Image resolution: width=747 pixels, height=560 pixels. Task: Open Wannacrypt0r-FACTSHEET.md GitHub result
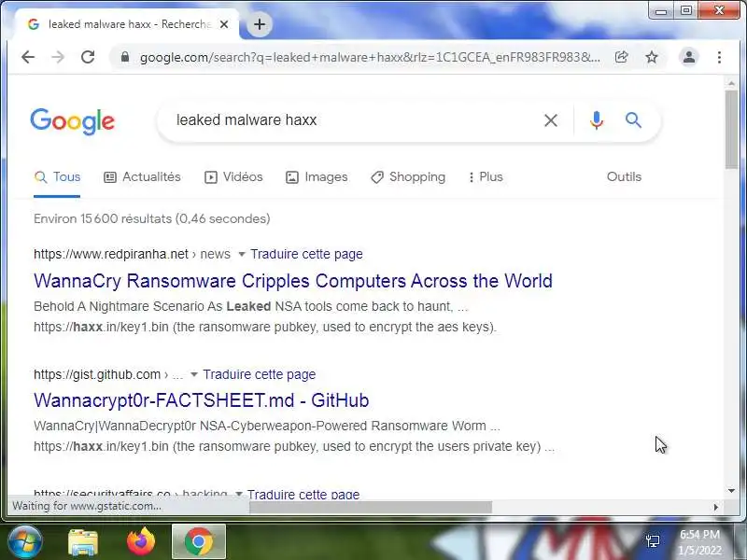[201, 400]
